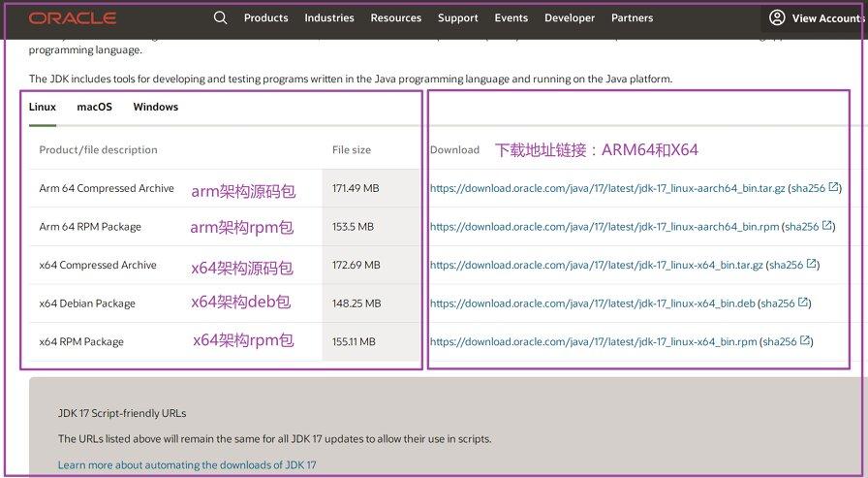Open the Developer menu
Image resolution: width=868 pixels, height=478 pixels.
point(570,17)
